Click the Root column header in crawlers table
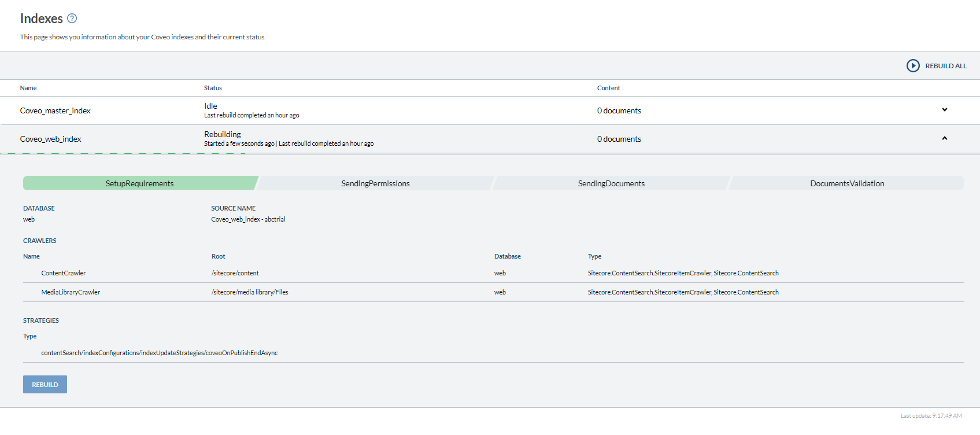 pos(219,256)
